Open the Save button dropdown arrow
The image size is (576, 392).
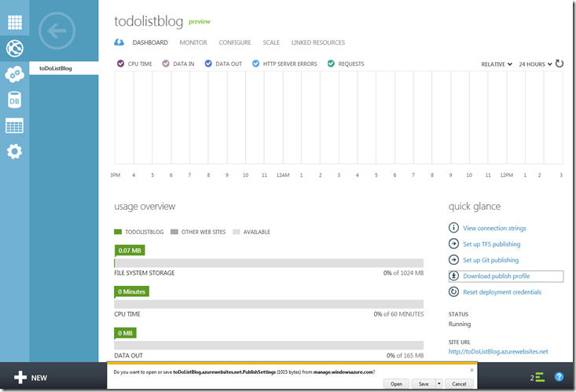pos(439,383)
